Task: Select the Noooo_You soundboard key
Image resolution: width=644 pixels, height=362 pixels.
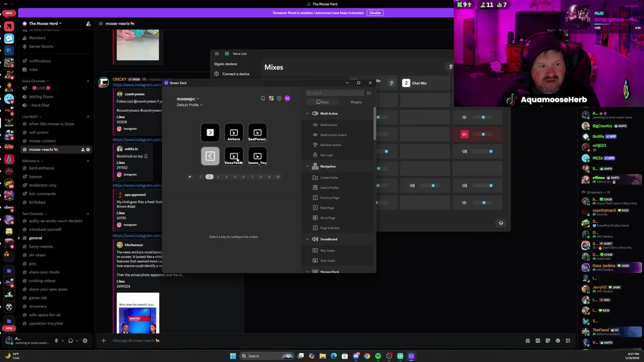Action: coord(258,156)
